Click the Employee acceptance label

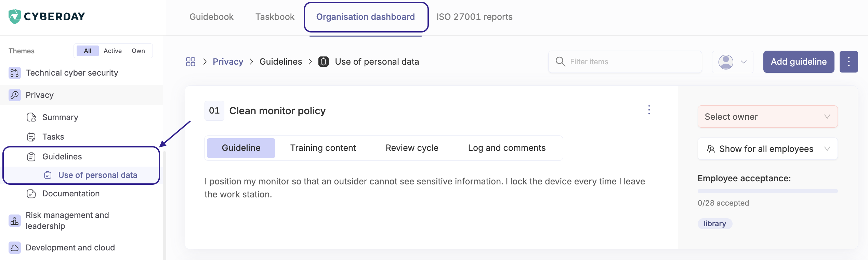(x=744, y=179)
